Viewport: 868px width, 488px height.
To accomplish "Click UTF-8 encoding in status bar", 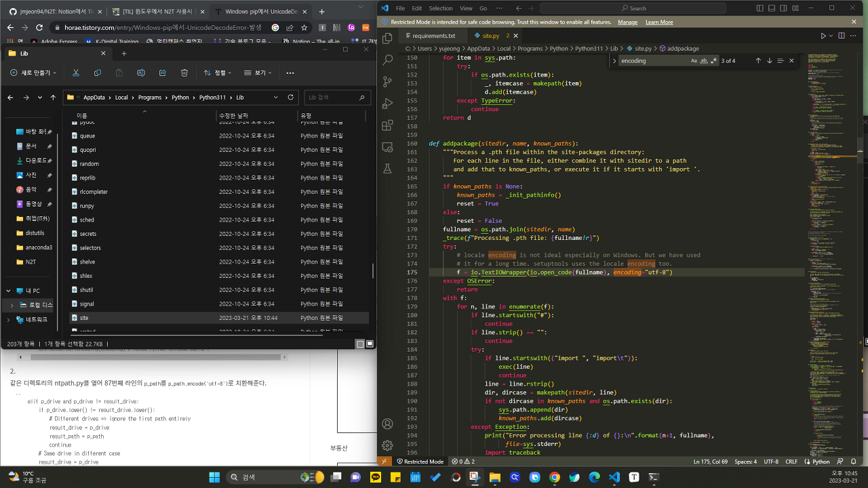I will click(x=771, y=462).
